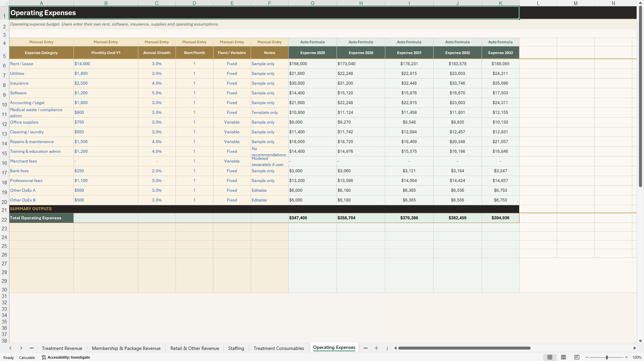
Task: Switch to Page Layout view
Action: click(x=563, y=357)
